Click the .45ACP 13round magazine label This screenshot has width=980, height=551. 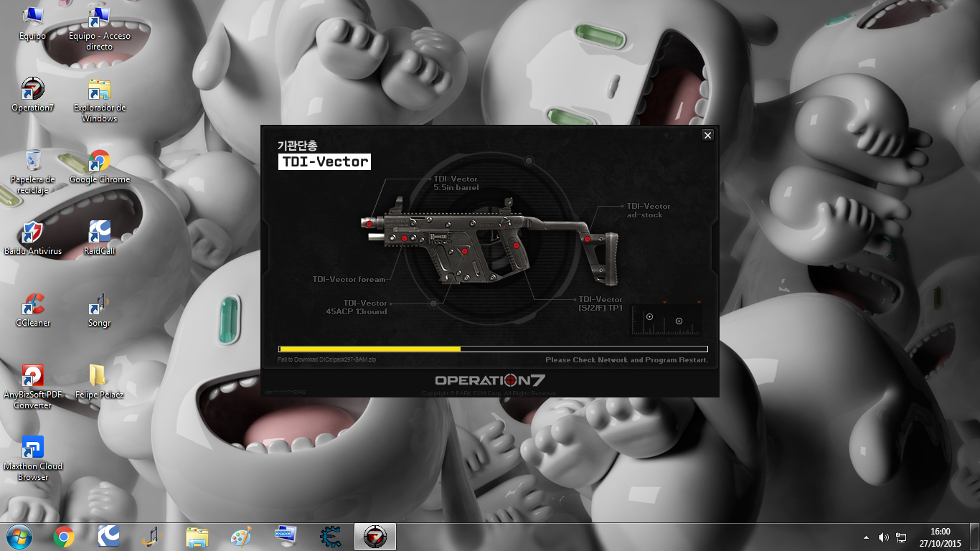(355, 307)
